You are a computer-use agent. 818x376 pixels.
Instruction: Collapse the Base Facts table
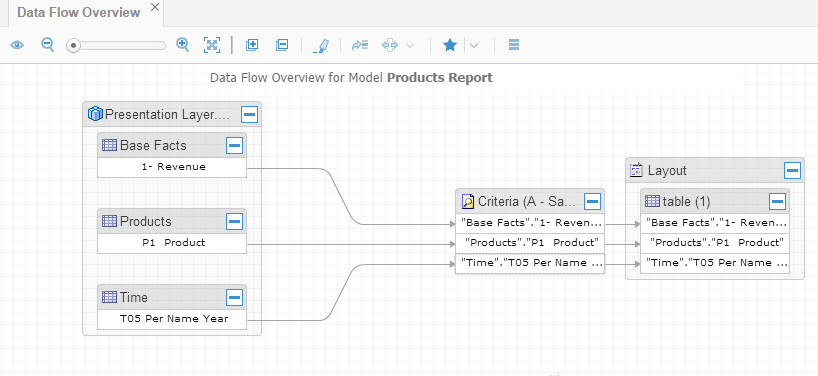coord(235,145)
